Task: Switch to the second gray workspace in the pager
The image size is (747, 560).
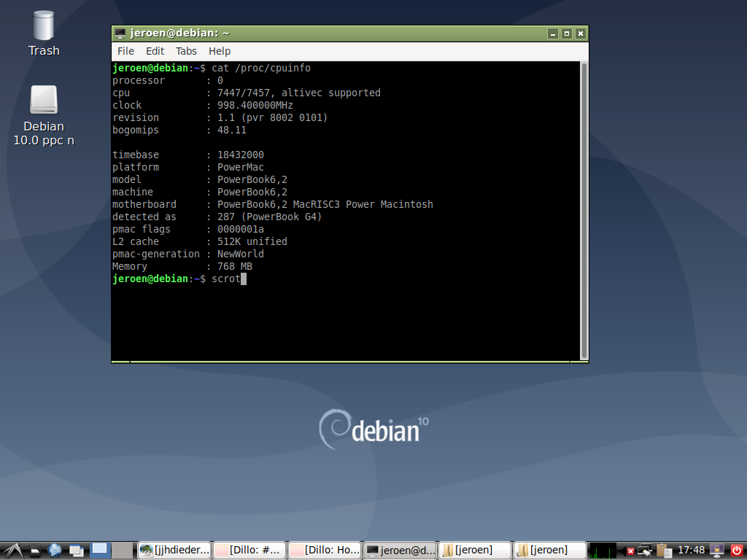Action: coord(123,551)
